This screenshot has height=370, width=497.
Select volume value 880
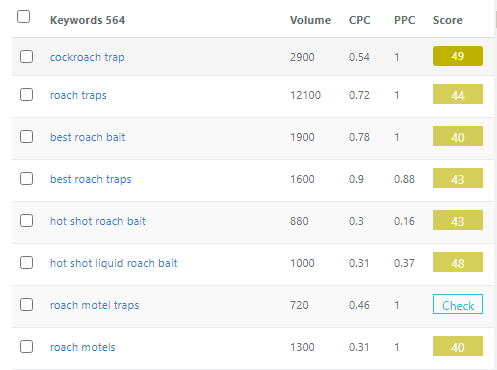point(299,221)
